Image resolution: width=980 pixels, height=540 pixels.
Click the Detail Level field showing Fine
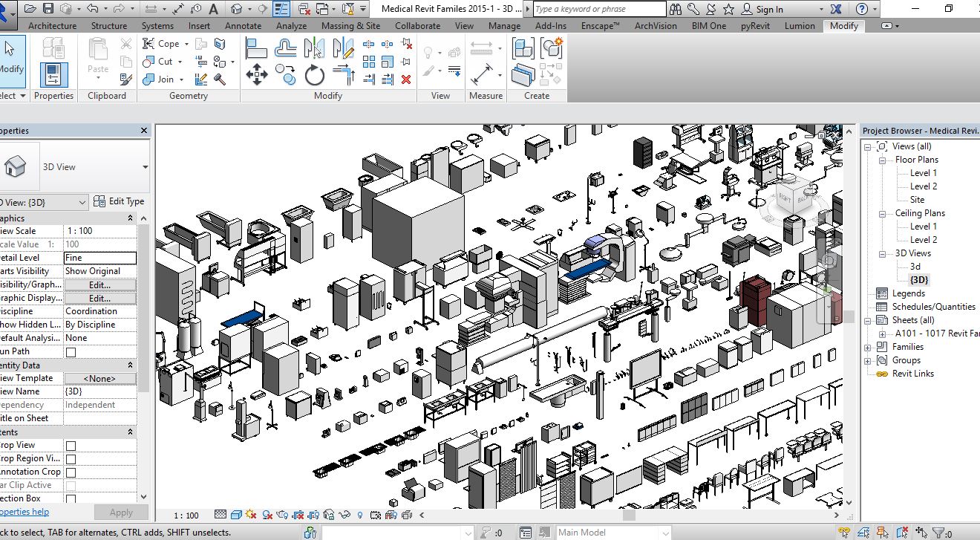point(99,258)
